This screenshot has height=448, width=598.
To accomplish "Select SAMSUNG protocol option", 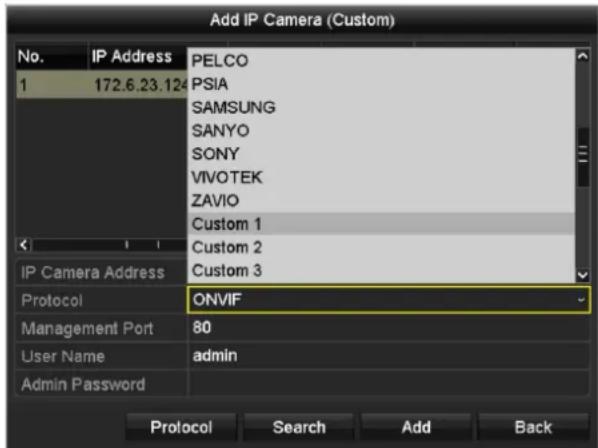I will [381, 107].
